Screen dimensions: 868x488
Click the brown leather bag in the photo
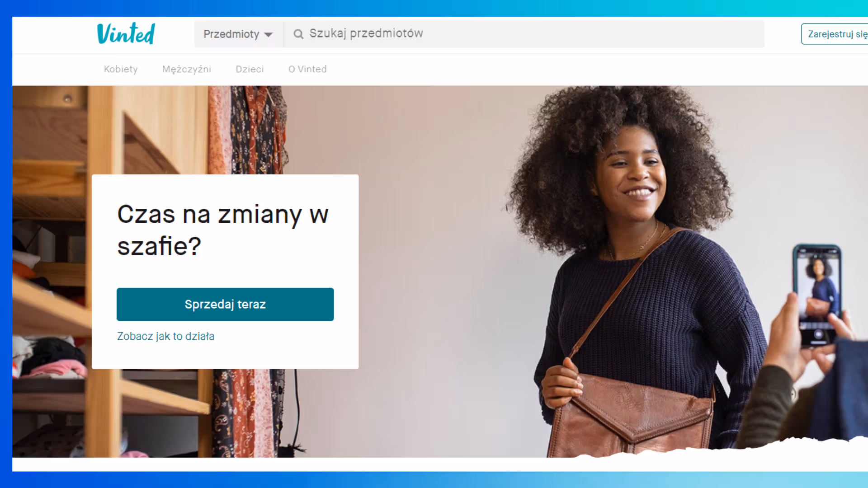coord(633,416)
